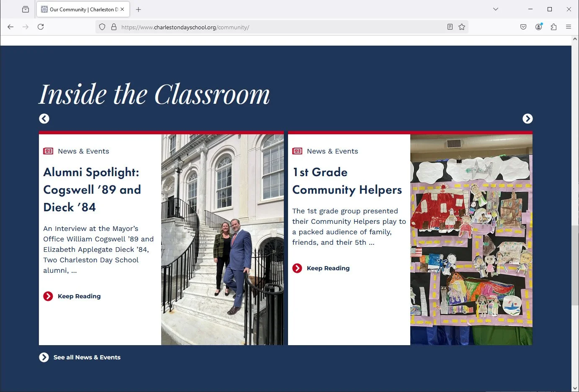Open a new tab with plus button
Screen dimensions: 579x392
(139, 9)
